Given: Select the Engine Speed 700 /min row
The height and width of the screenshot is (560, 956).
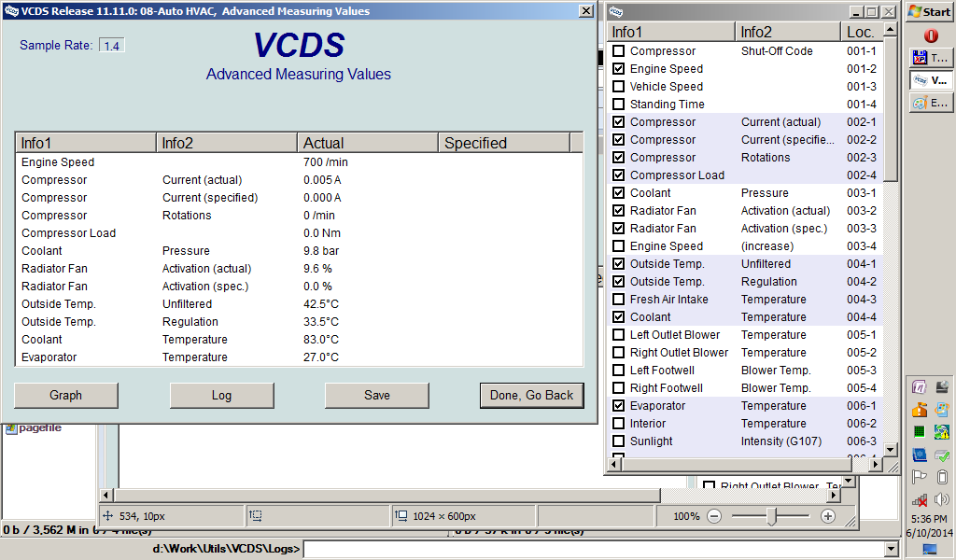Looking at the screenshot, I should 299,162.
